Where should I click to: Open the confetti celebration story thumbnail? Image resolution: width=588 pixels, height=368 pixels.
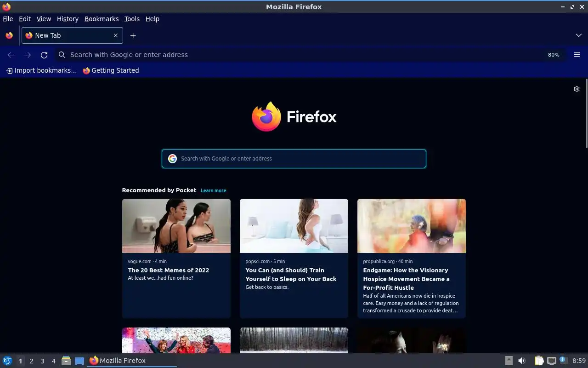pyautogui.click(x=176, y=340)
